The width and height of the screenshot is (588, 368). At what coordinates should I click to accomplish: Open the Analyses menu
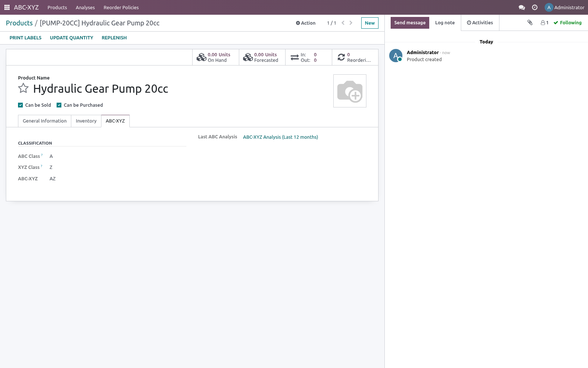[85, 7]
